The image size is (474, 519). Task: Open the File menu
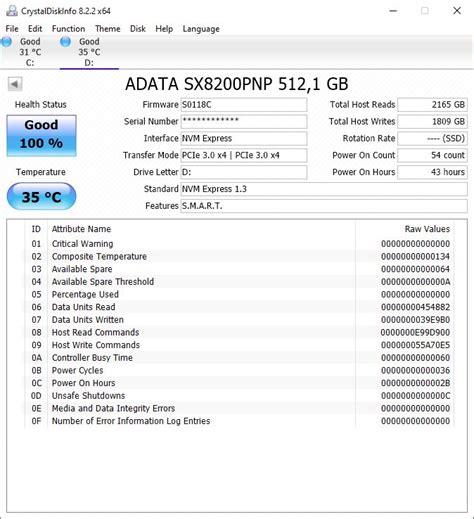(x=12, y=29)
